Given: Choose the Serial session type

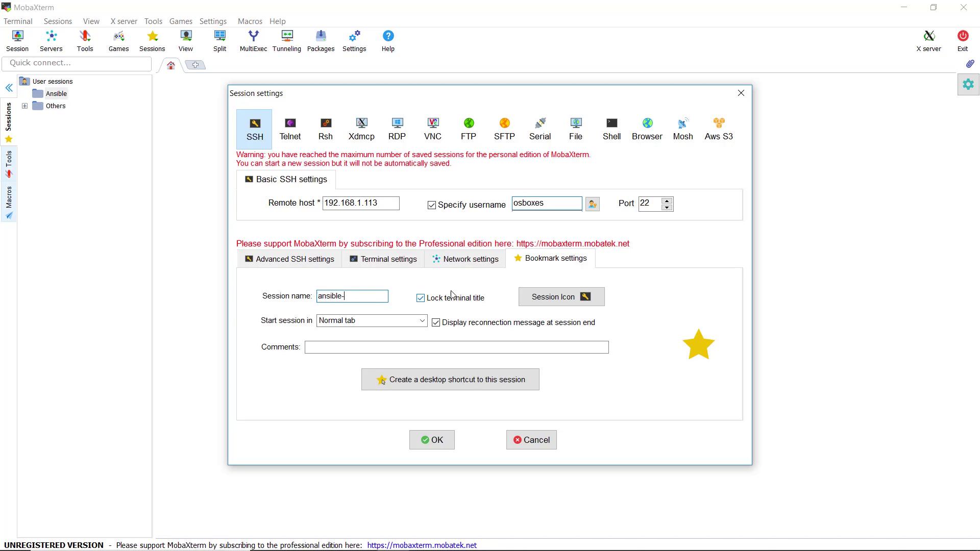Looking at the screenshot, I should pos(540,129).
